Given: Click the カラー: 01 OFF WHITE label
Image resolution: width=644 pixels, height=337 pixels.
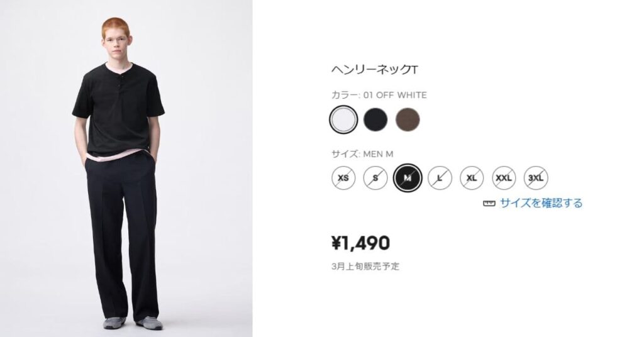Looking at the screenshot, I should tap(379, 95).
